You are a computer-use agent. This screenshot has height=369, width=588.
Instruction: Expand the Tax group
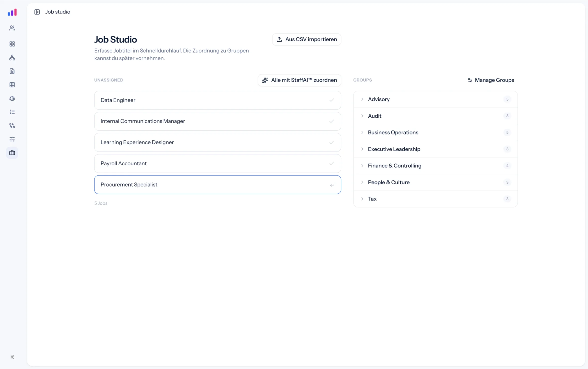[362, 199]
